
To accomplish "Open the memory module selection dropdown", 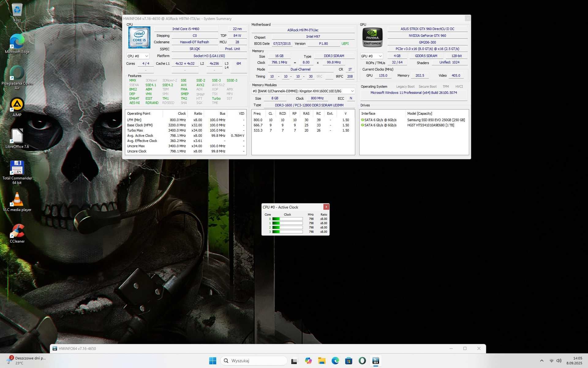I will coord(303,91).
